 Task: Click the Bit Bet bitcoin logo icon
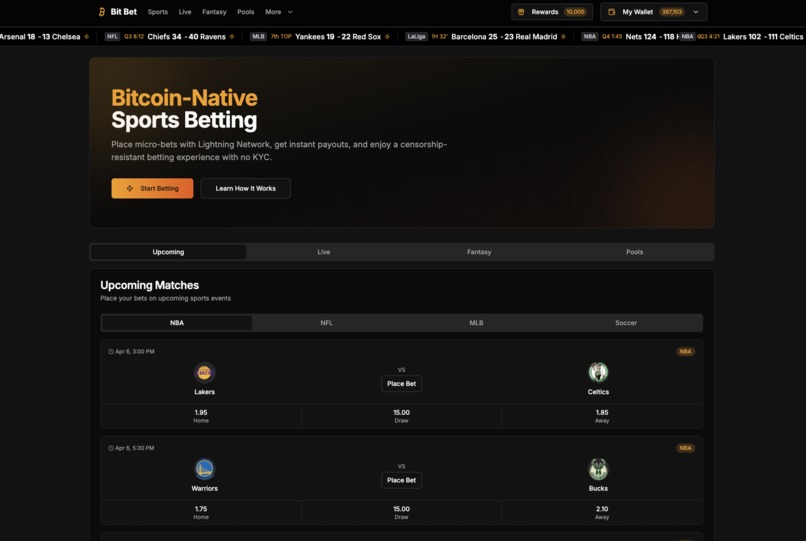[x=102, y=12]
